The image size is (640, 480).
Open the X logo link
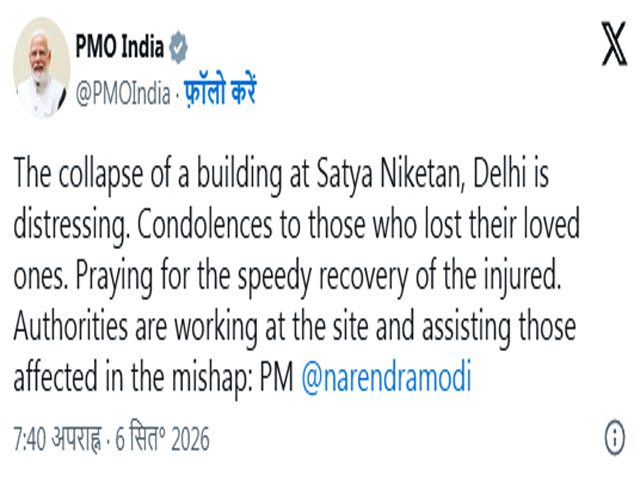(614, 43)
